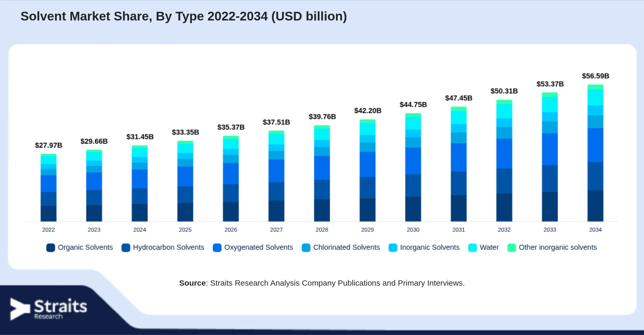Screen dimensions: 644x335
Task: Click the 2034 stacked bar
Action: (x=595, y=153)
